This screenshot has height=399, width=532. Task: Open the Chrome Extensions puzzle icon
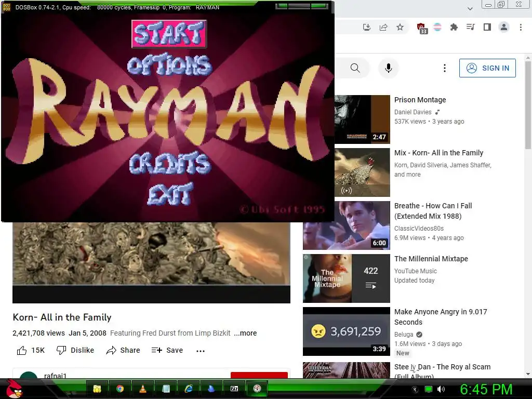(x=454, y=27)
